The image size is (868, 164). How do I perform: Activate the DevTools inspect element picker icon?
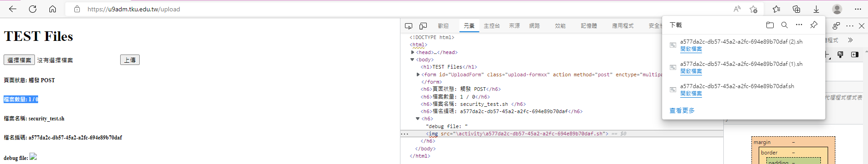pyautogui.click(x=409, y=26)
